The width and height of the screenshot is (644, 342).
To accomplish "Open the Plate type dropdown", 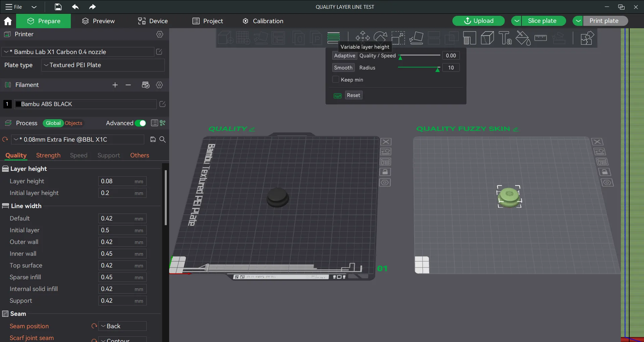I will [103, 65].
